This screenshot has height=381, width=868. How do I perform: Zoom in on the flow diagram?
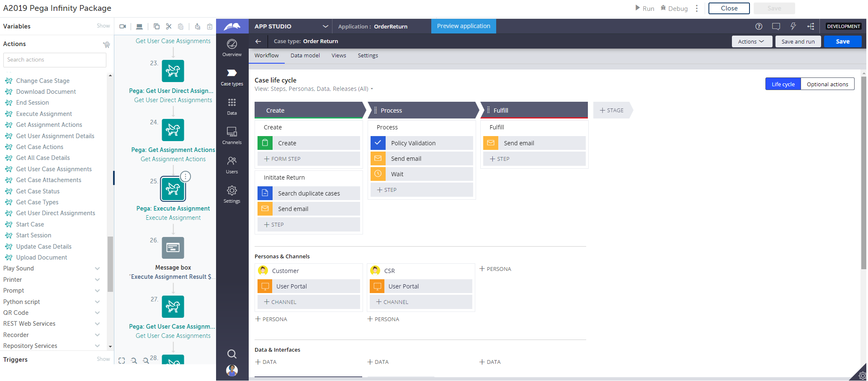(x=146, y=360)
